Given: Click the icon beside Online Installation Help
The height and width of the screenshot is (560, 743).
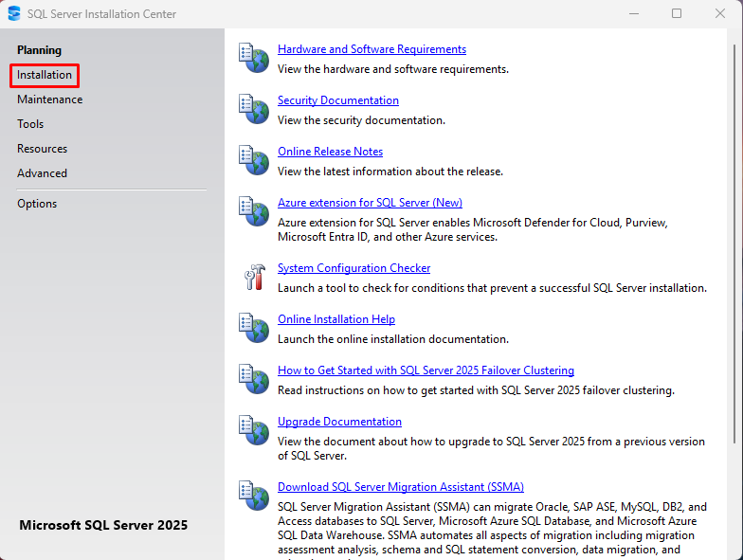Looking at the screenshot, I should click(254, 328).
